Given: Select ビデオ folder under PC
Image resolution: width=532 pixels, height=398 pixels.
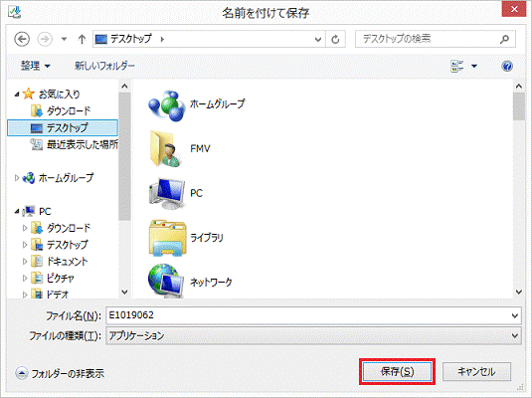Looking at the screenshot, I should tap(58, 294).
